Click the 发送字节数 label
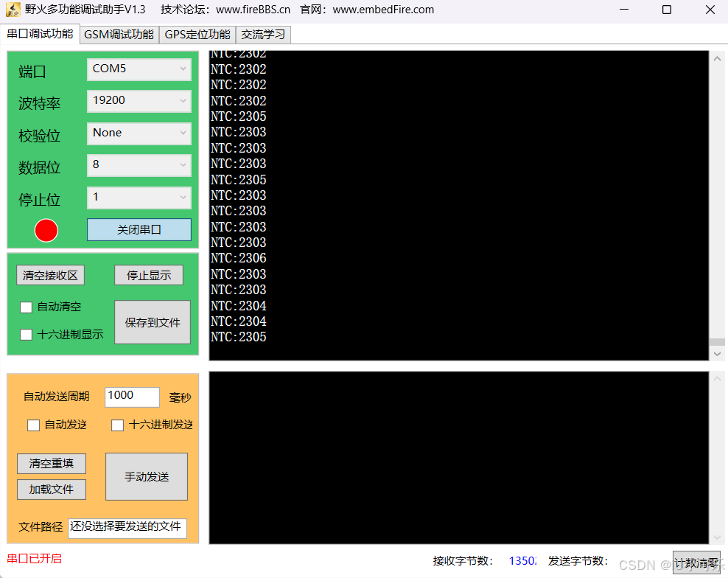Image resolution: width=728 pixels, height=578 pixels. pyautogui.click(x=578, y=561)
